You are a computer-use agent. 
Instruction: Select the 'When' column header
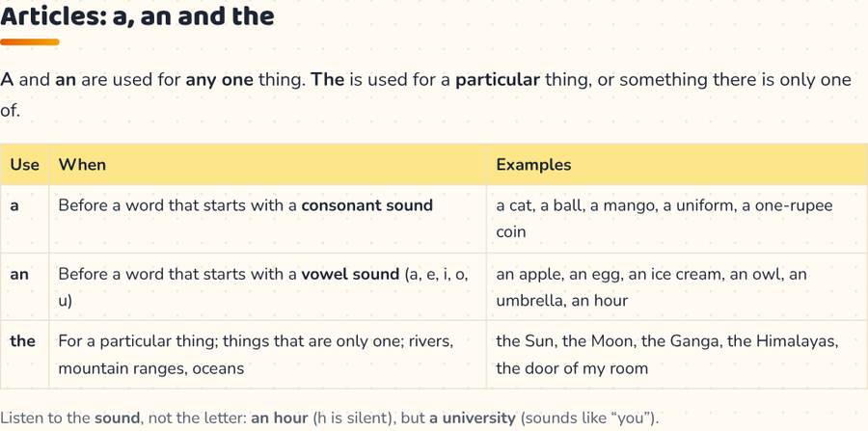(x=268, y=164)
